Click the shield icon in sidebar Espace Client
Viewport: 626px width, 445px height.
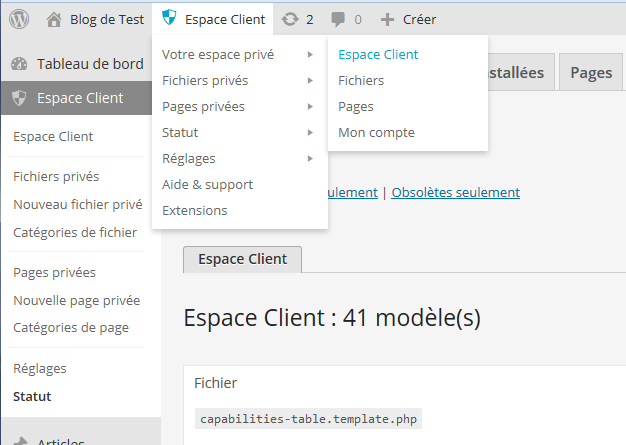pyautogui.click(x=19, y=98)
